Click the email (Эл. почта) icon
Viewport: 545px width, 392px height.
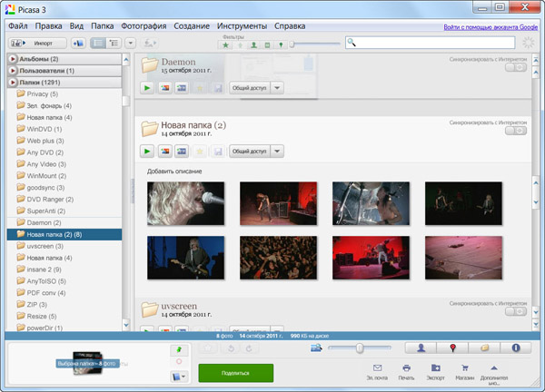click(x=377, y=367)
